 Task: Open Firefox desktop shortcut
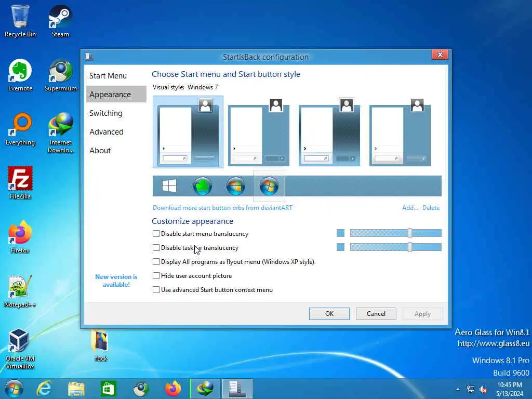[x=20, y=237]
